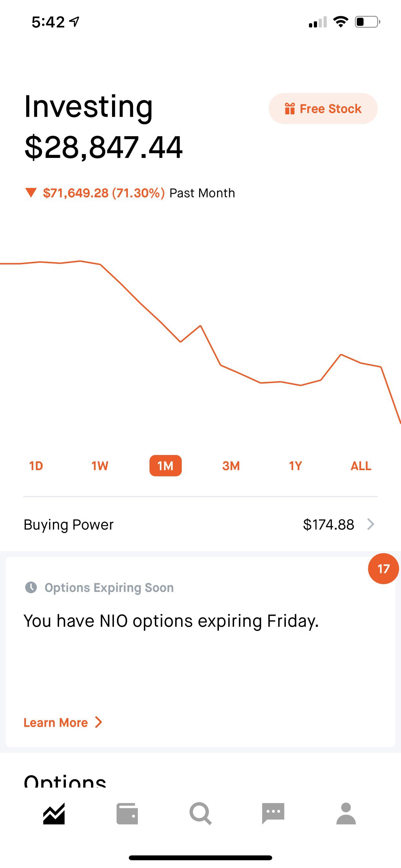Tap the selected 1M range button
Screen dimensions: 401x868
[165, 466]
